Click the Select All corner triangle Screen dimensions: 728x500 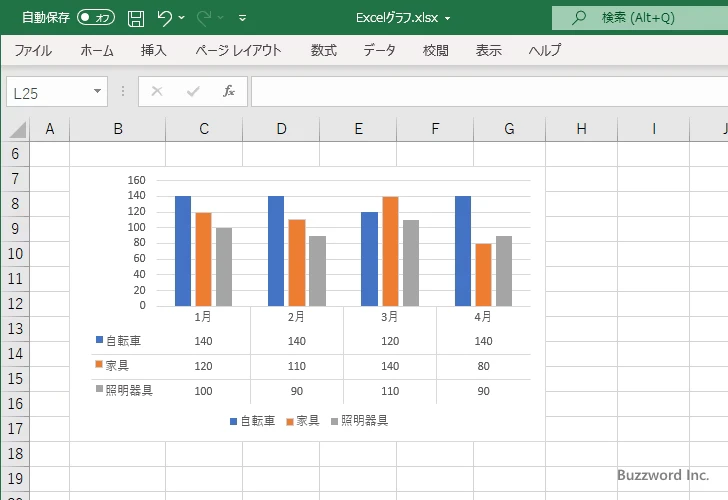point(17,129)
